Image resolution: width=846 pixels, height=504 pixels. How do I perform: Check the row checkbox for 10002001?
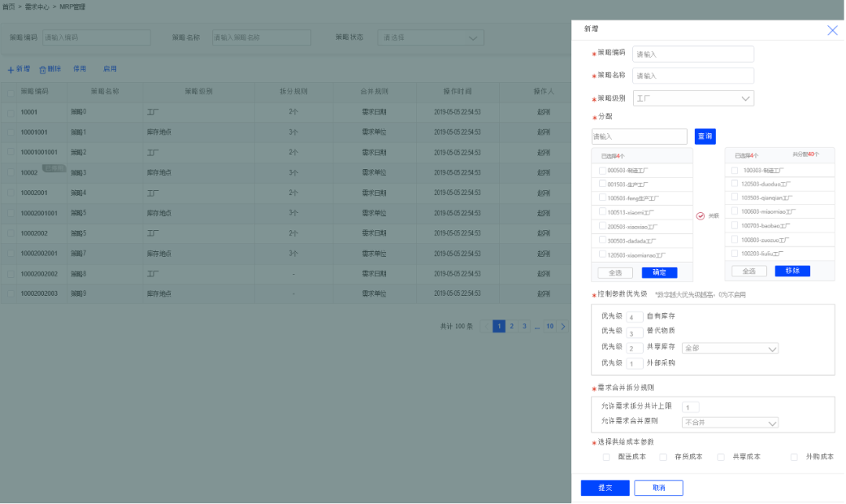pos(11,193)
